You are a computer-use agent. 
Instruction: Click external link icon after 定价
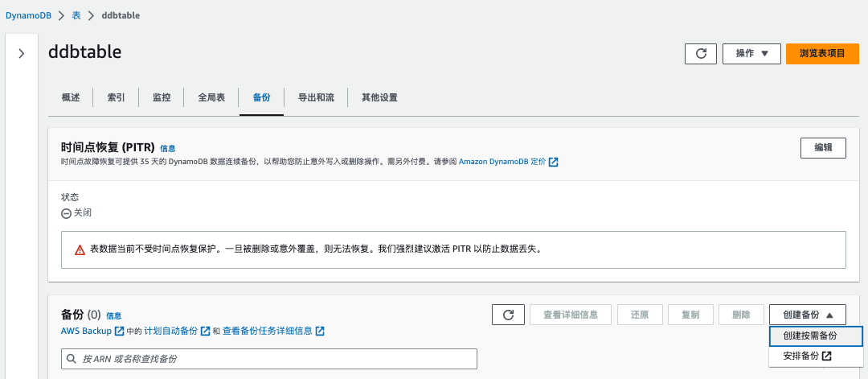click(553, 163)
